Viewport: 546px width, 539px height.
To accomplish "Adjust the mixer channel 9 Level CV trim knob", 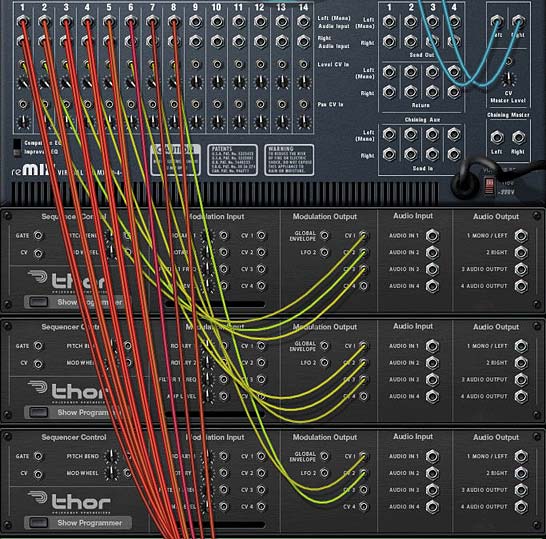I will (x=196, y=82).
